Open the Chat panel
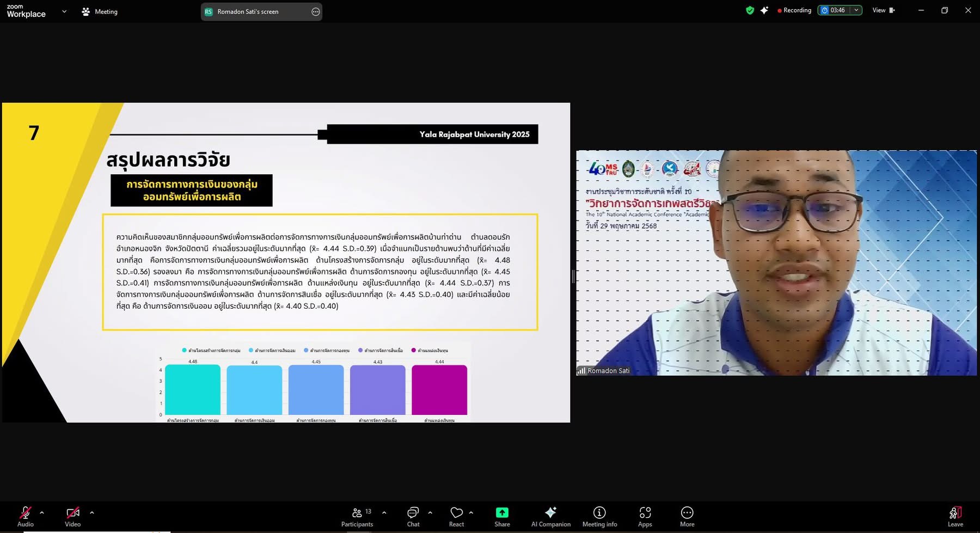 pos(413,516)
